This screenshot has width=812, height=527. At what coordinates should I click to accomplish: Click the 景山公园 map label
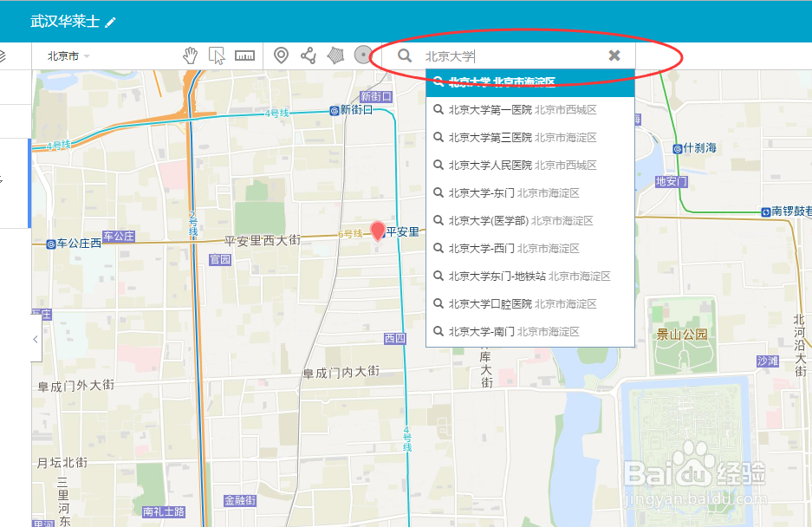pyautogui.click(x=681, y=335)
